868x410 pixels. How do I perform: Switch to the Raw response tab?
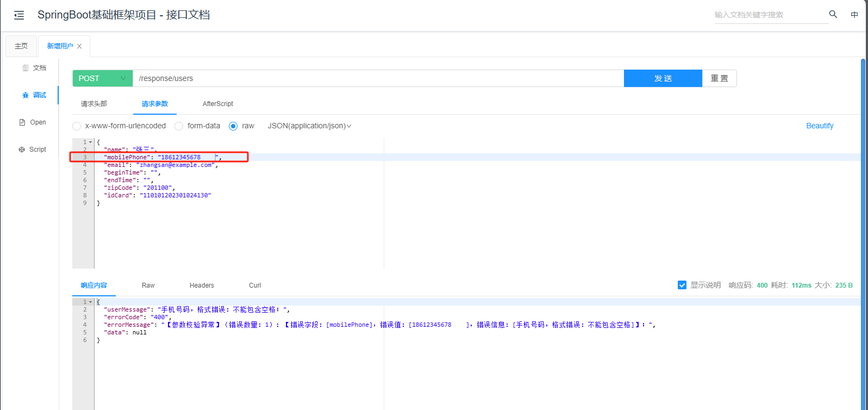pyautogui.click(x=148, y=285)
